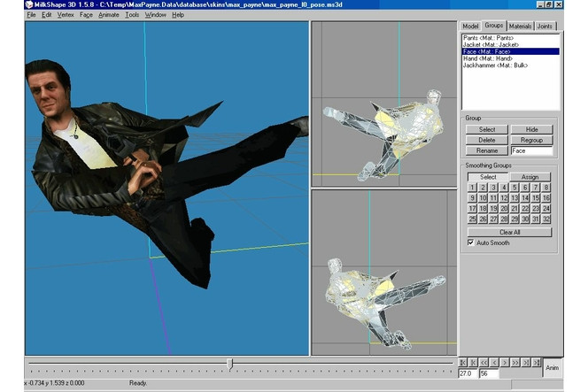Toggle the Anim mode button
The width and height of the screenshot is (588, 392).
click(x=552, y=367)
